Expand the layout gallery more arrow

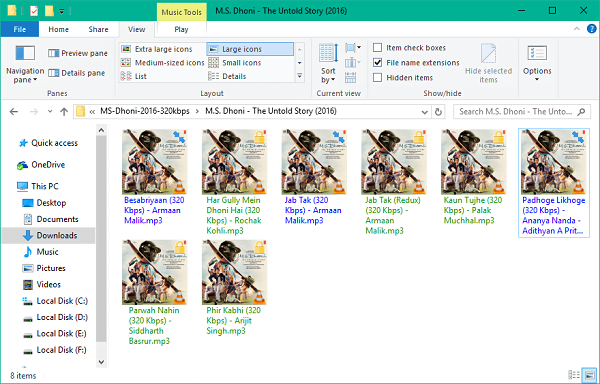(x=300, y=76)
